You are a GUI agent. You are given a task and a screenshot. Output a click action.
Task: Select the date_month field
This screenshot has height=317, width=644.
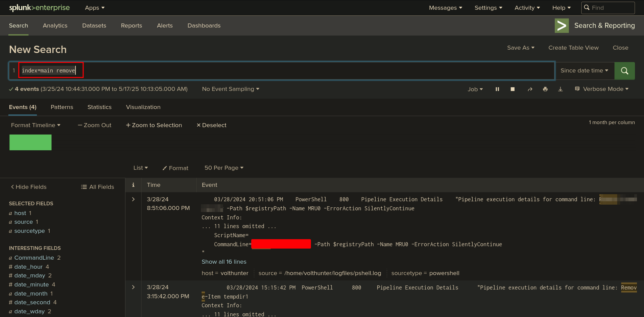(31, 294)
